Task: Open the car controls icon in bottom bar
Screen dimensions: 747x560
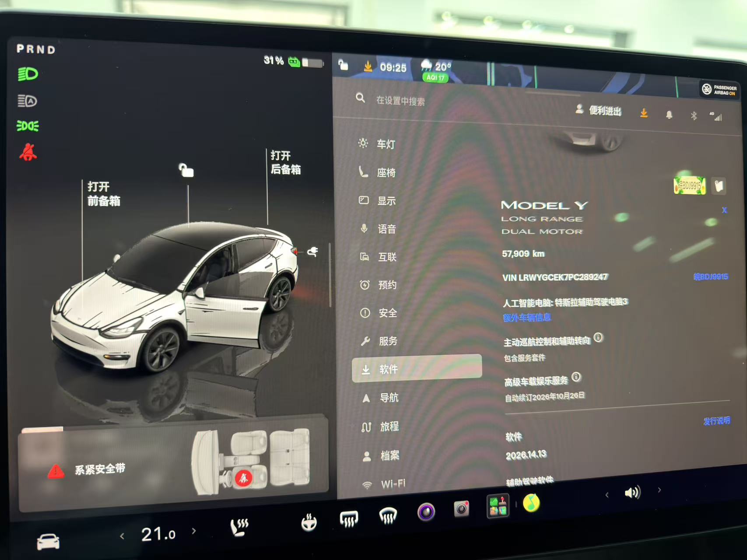Action: pos(48,542)
